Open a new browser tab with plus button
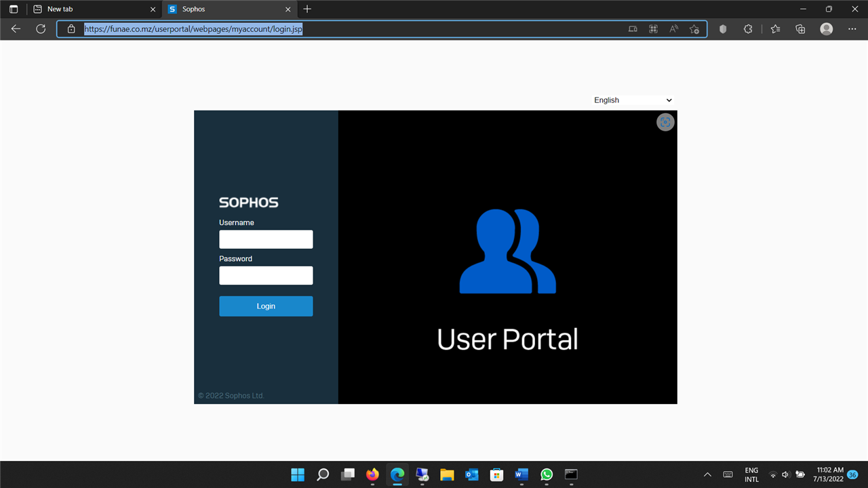Screen dimensions: 868x488 coord(307,9)
